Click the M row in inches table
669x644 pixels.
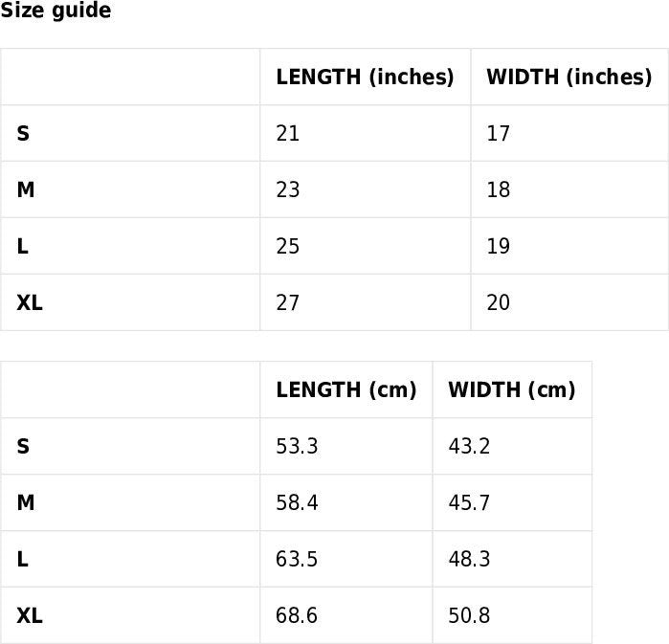tap(334, 189)
